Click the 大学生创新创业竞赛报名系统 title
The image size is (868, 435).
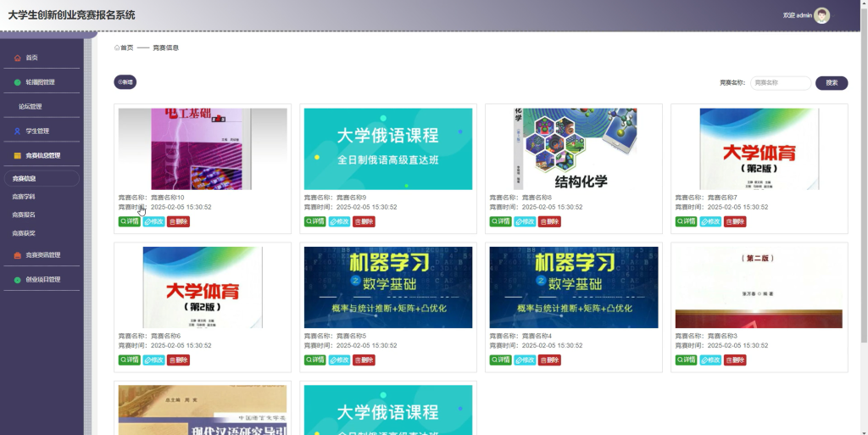(71, 15)
